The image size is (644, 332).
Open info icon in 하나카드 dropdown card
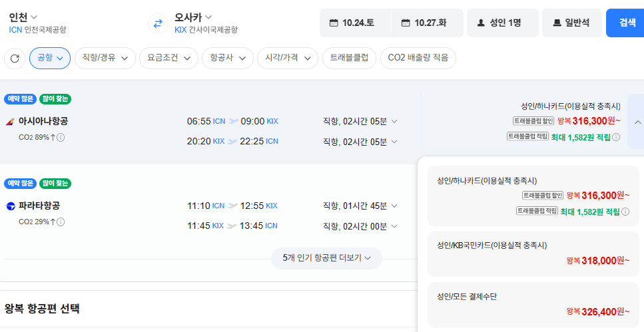point(625,212)
